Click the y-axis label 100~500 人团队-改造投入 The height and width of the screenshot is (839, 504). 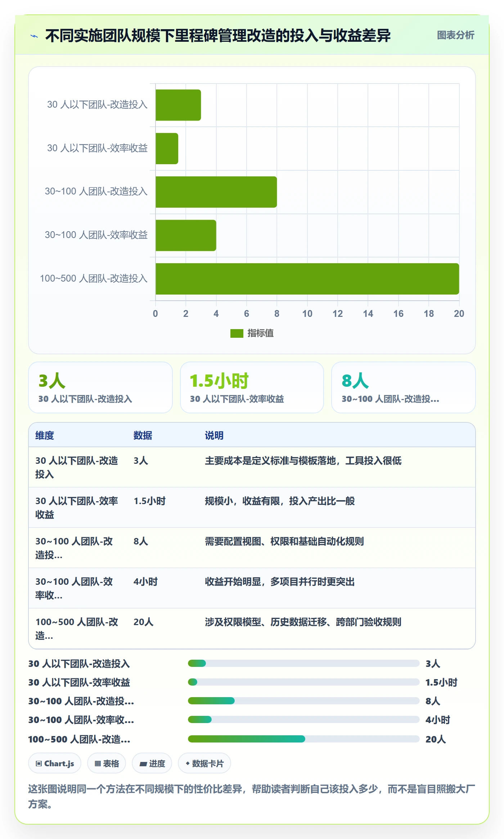tap(94, 278)
